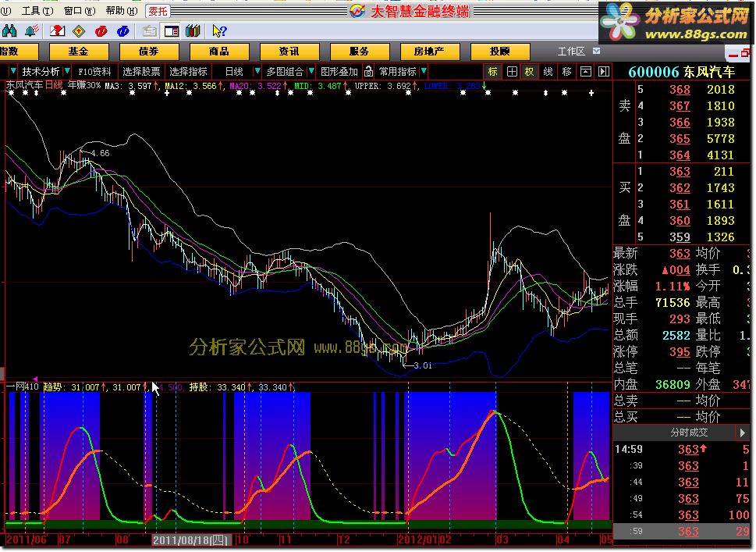The width and height of the screenshot is (756, 552).
Task: Click the grayed-out clipboard toolbar icon
Action: coord(149,31)
